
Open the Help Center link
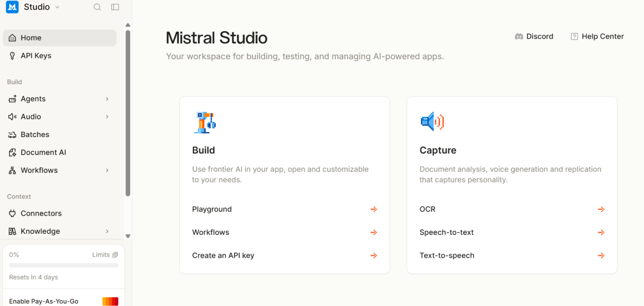tap(597, 36)
